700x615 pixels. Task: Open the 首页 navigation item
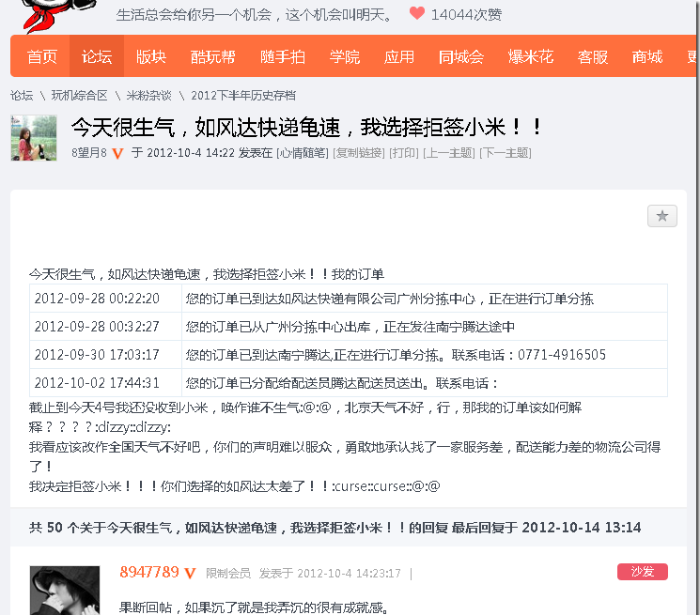pos(42,56)
